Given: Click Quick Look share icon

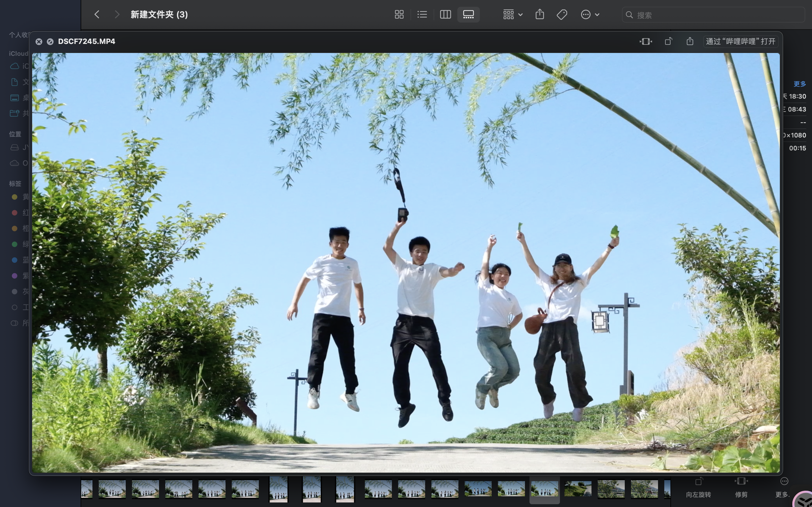Looking at the screenshot, I should click(x=690, y=41).
